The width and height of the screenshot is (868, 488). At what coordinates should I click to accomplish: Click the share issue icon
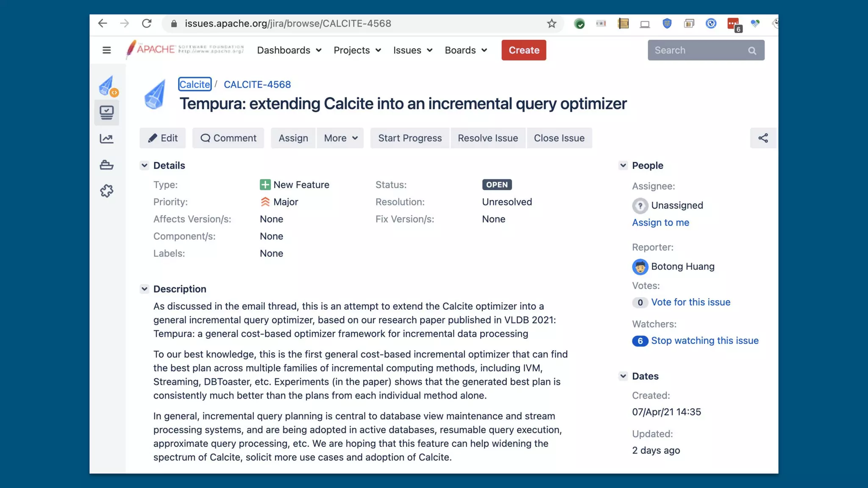click(763, 138)
